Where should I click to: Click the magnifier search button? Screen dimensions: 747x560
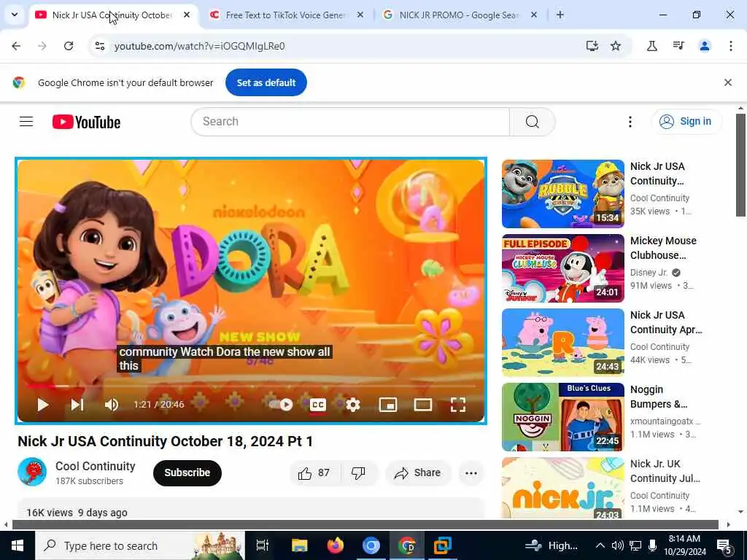tap(532, 122)
